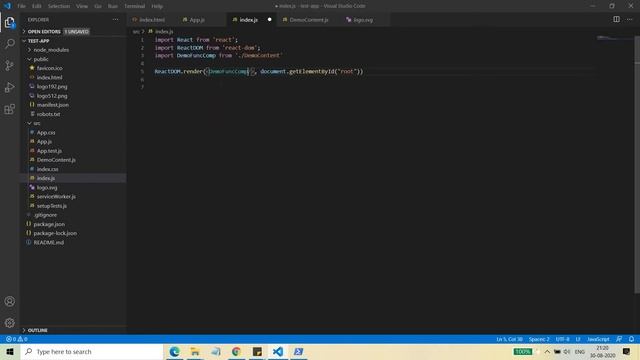This screenshot has height=360, width=640.
Task: Open package.json in the explorer
Action: click(x=49, y=224)
